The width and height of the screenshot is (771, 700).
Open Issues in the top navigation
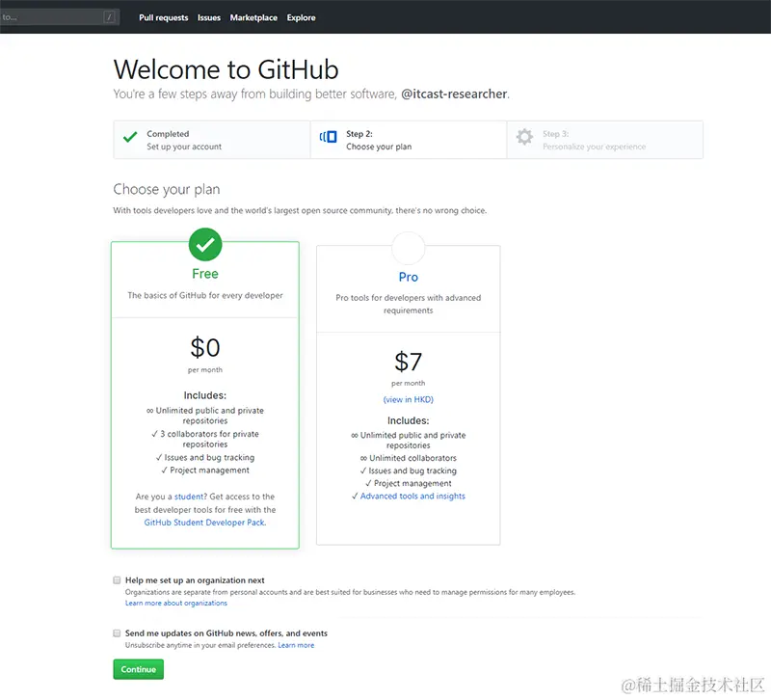coord(209,17)
